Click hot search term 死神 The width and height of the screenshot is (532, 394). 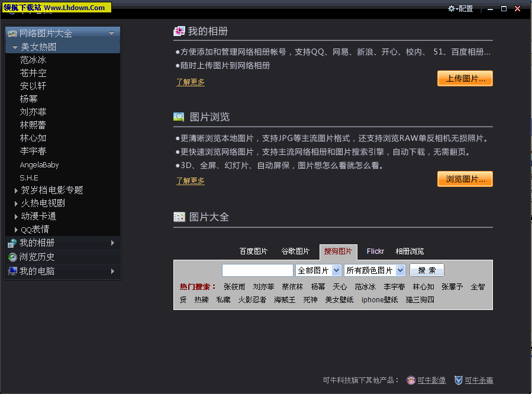click(x=310, y=300)
